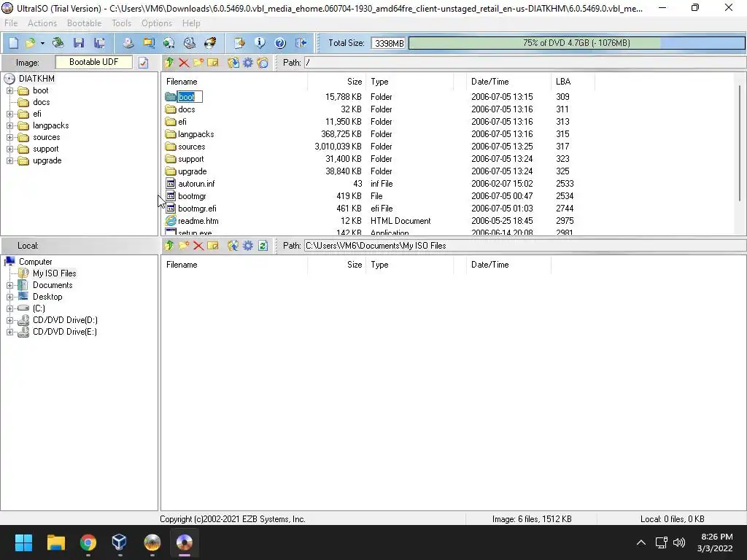The height and width of the screenshot is (560, 747).
Task: Click the image Path input field
Action: [525, 63]
